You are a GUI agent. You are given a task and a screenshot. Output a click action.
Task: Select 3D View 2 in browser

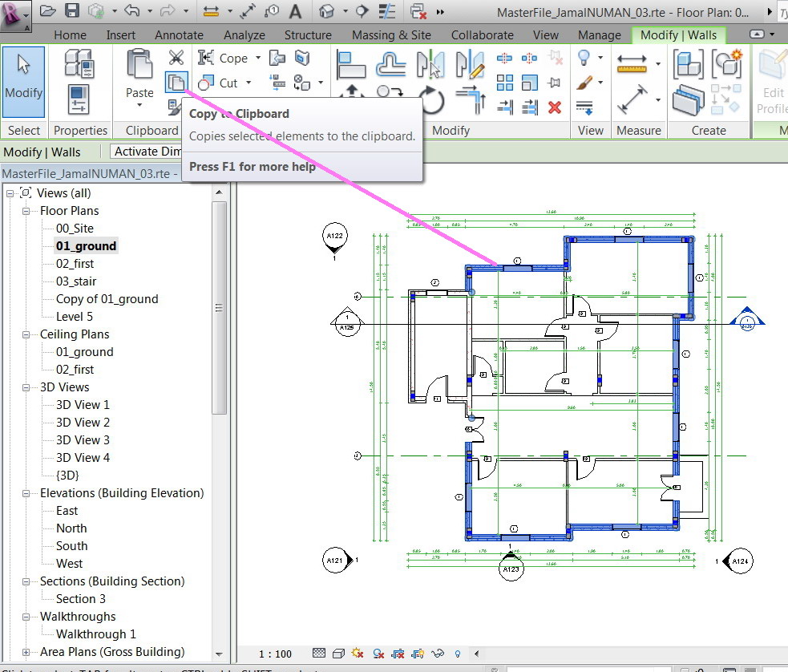[x=83, y=423]
